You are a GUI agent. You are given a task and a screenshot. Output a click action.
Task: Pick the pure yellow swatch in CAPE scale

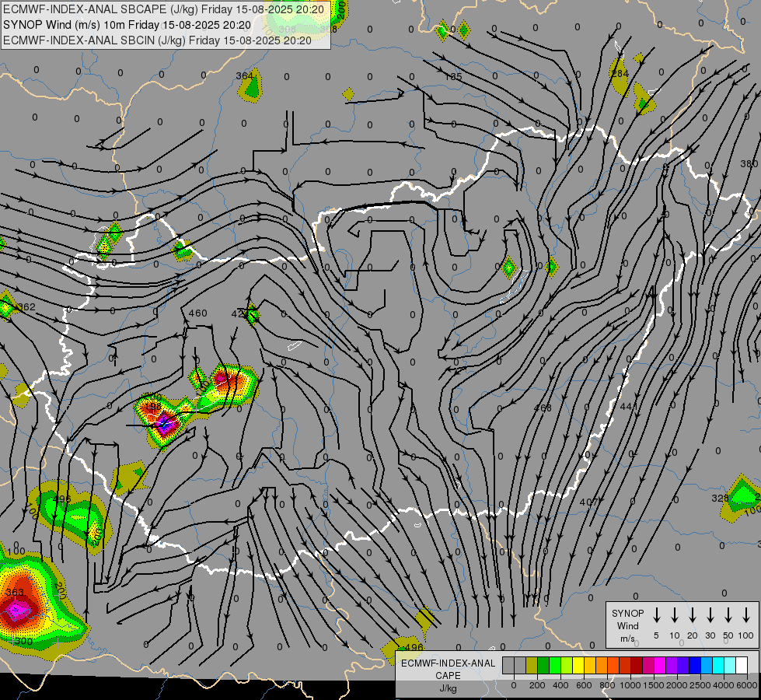(x=578, y=665)
